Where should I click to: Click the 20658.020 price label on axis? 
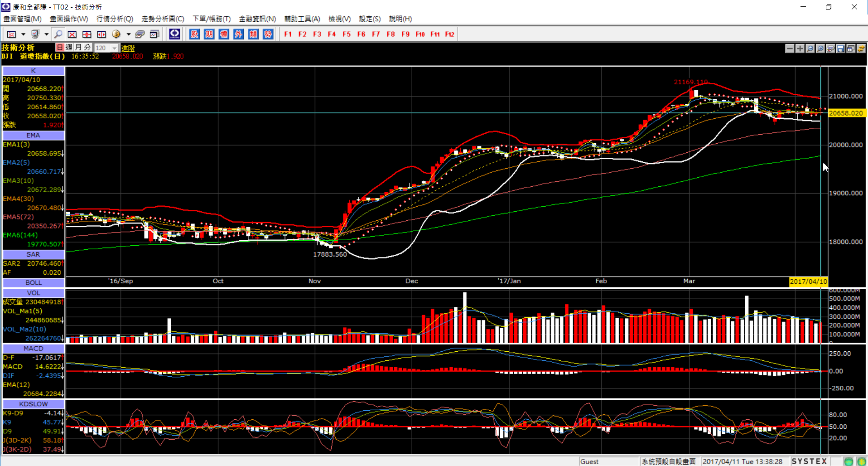tap(846, 113)
